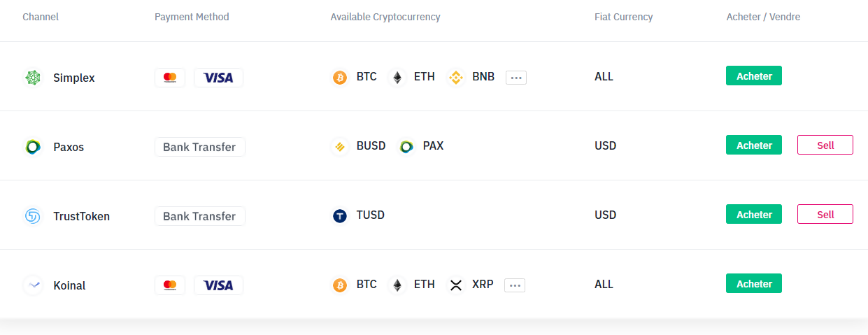Viewport: 868px width, 335px height.
Task: Click the BNB coin icon
Action: (456, 78)
